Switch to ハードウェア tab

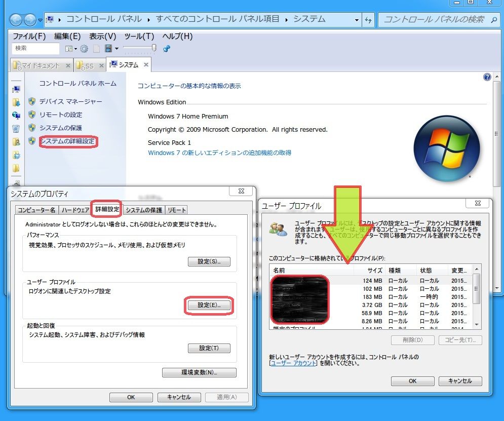coord(75,210)
